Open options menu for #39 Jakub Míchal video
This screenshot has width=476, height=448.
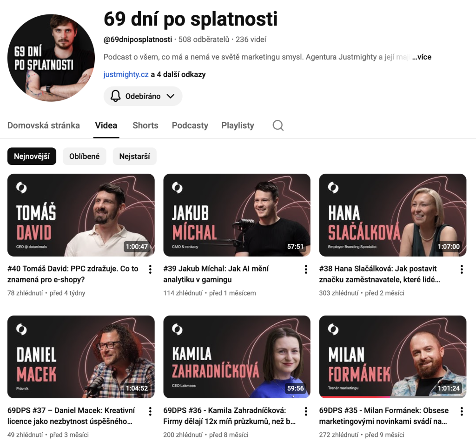coord(306,269)
